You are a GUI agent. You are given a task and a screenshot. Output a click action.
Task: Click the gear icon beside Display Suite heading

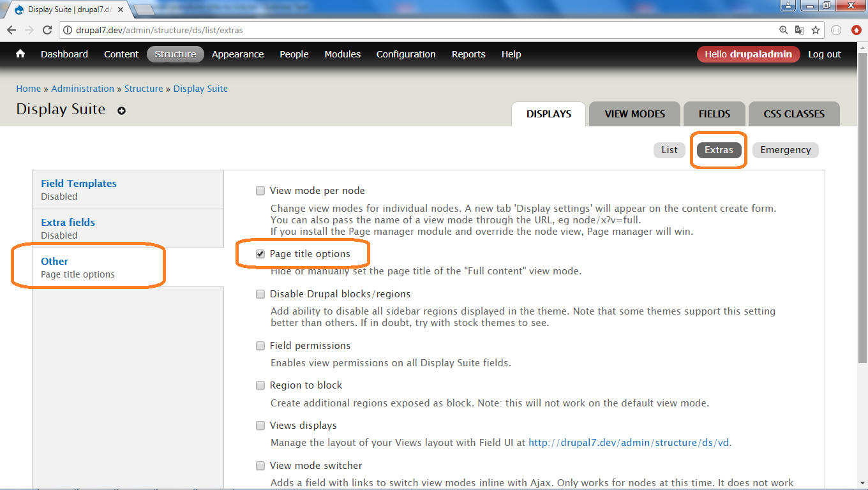121,110
